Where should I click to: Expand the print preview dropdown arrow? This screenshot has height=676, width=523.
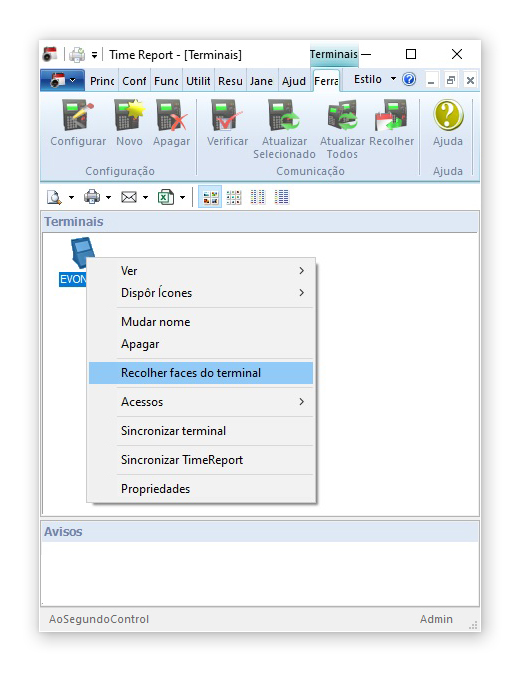coord(72,198)
